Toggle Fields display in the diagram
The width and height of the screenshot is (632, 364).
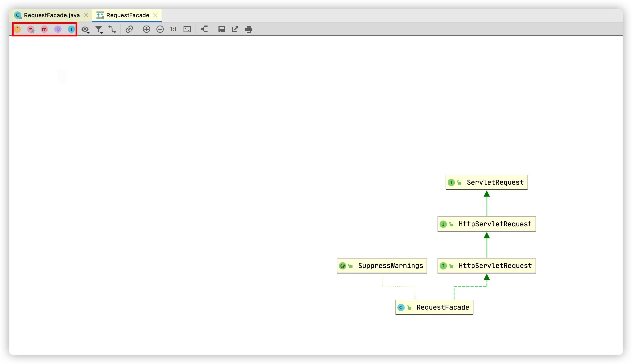(17, 29)
